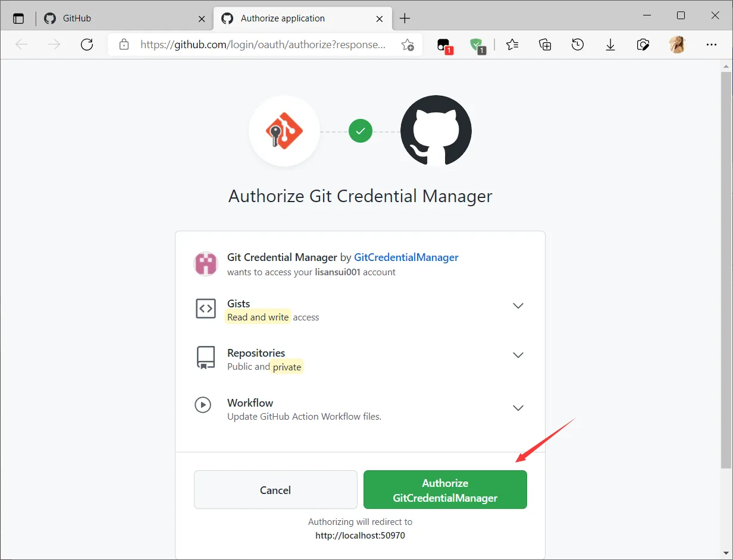The height and width of the screenshot is (560, 733).
Task: Expand the Workflow permission details
Action: (518, 408)
